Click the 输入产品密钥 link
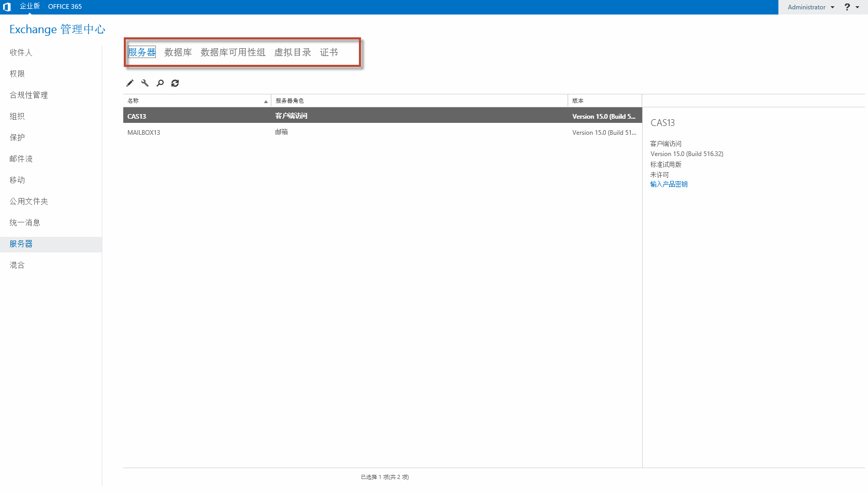 pyautogui.click(x=669, y=184)
